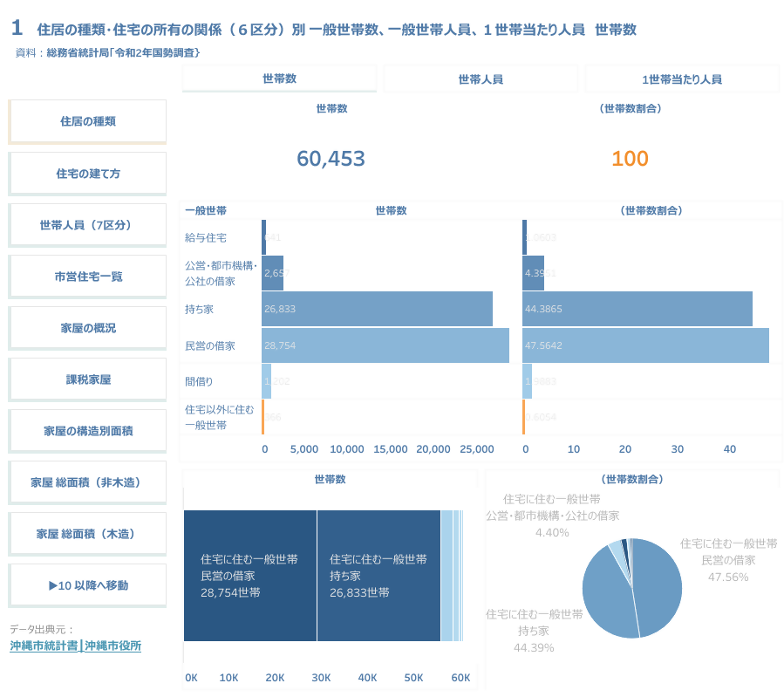This screenshot has width=784, height=697.
Task: Click the 住居の種類 navigation button
Action: [x=87, y=121]
